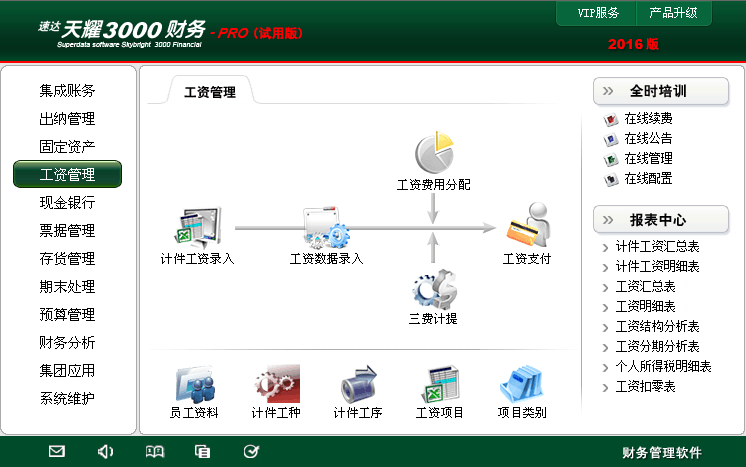Click the stacked windows icon in bottom bar
The width and height of the screenshot is (746, 467).
pyautogui.click(x=202, y=451)
